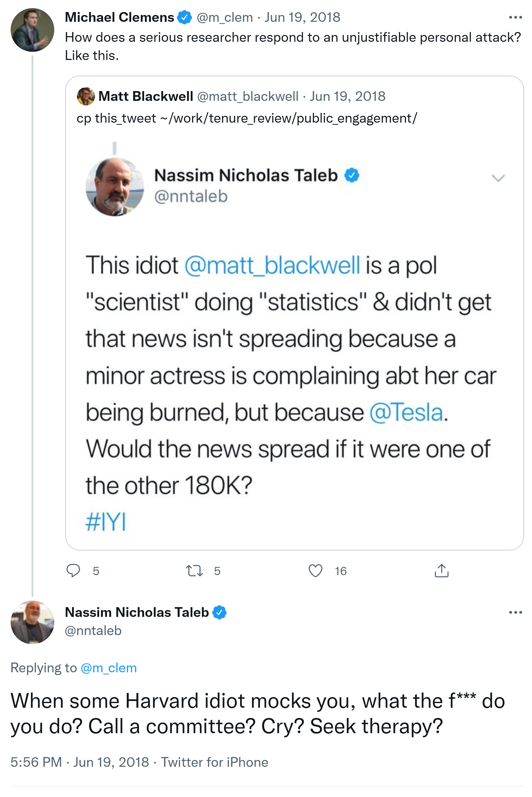Click the @matt_blackwell mention in embedded tweet
Viewport: 532px width, 797px height.
[x=272, y=265]
